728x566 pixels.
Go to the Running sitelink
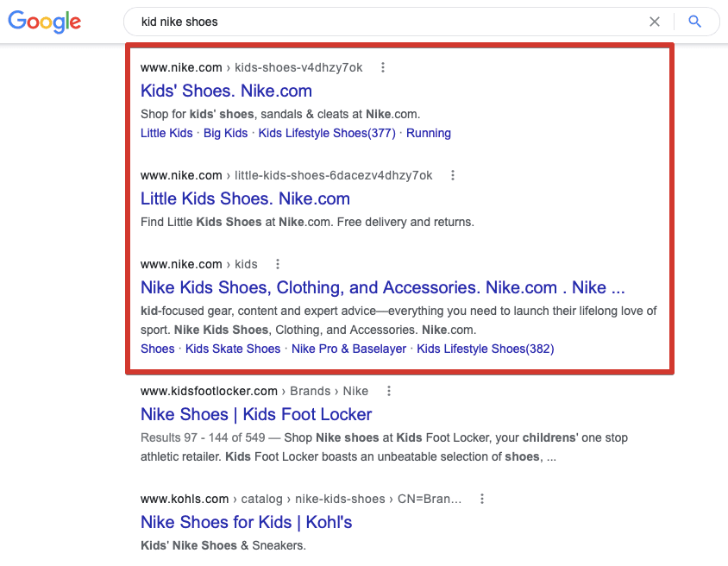click(429, 133)
